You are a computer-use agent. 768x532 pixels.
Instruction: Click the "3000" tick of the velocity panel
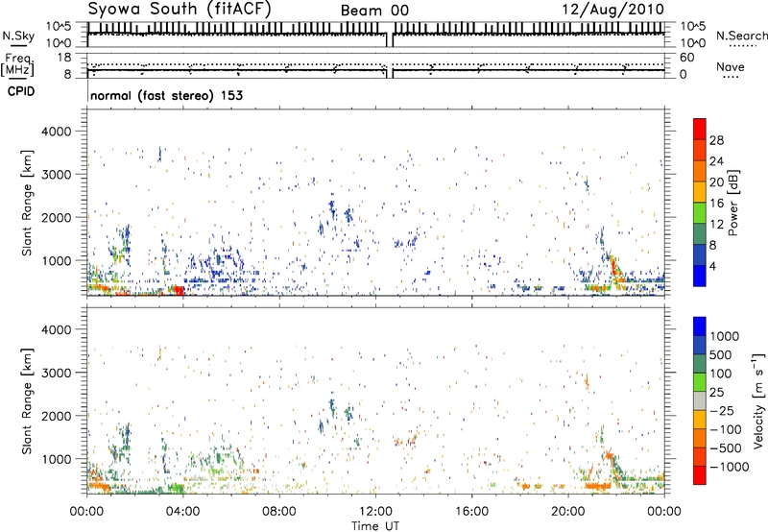[56, 373]
